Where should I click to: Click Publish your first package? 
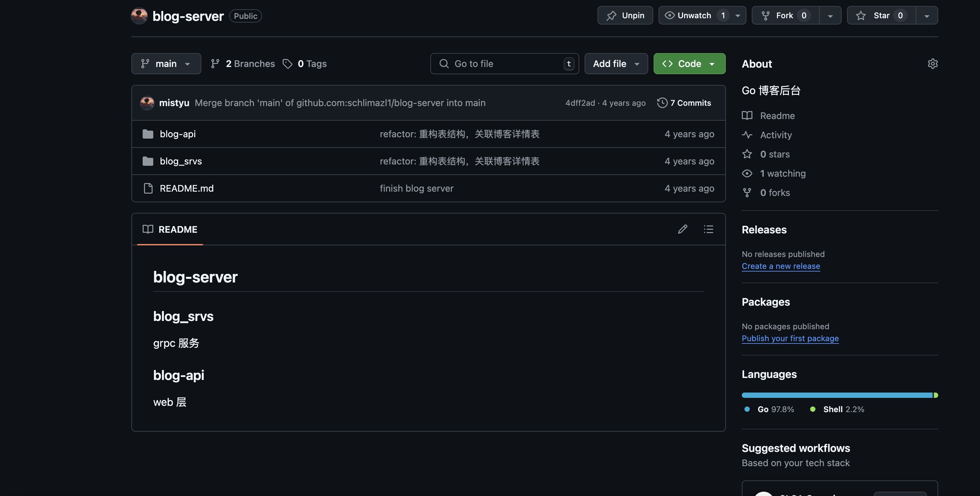(x=790, y=338)
